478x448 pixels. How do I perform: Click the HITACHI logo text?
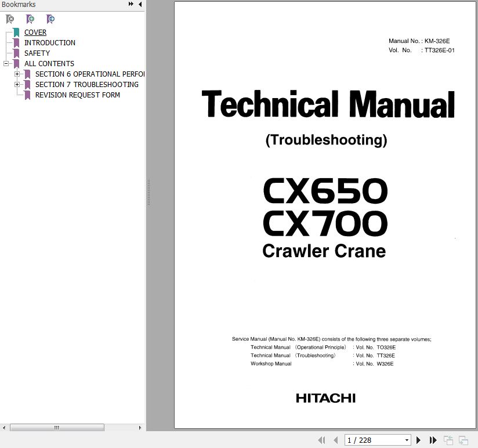[325, 398]
